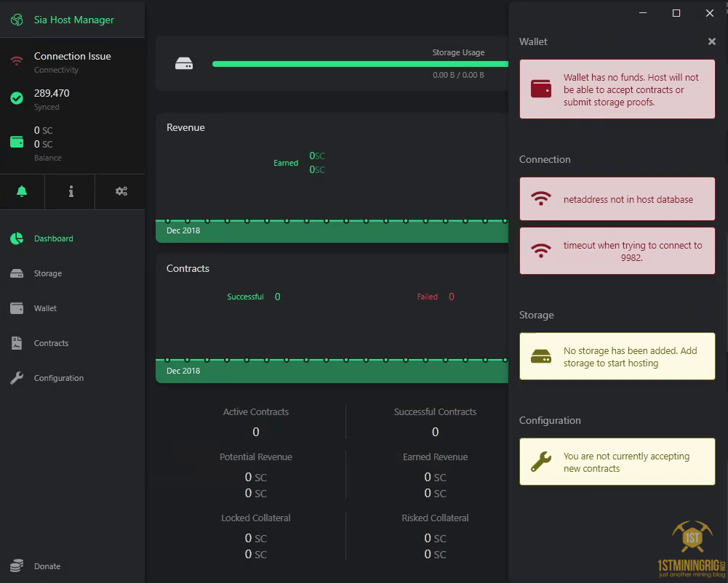Image resolution: width=728 pixels, height=583 pixels.
Task: Click the red wallet icon in alert
Action: point(541,89)
